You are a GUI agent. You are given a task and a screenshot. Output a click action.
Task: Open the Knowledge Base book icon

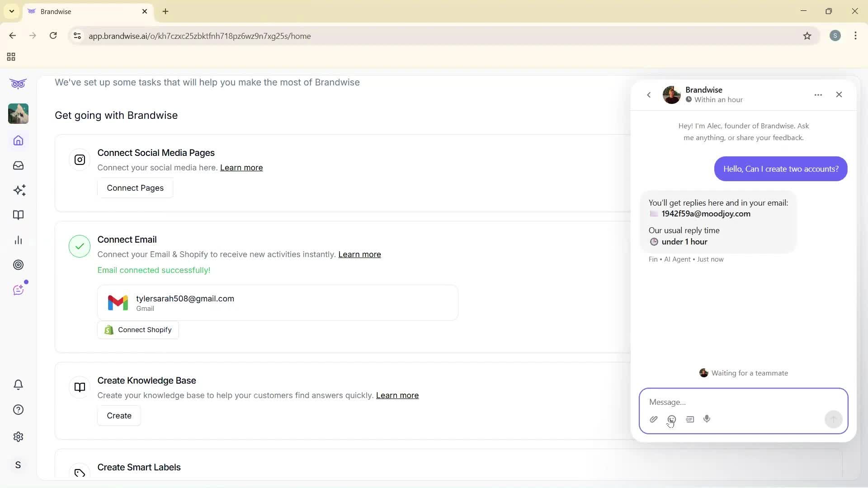point(18,215)
